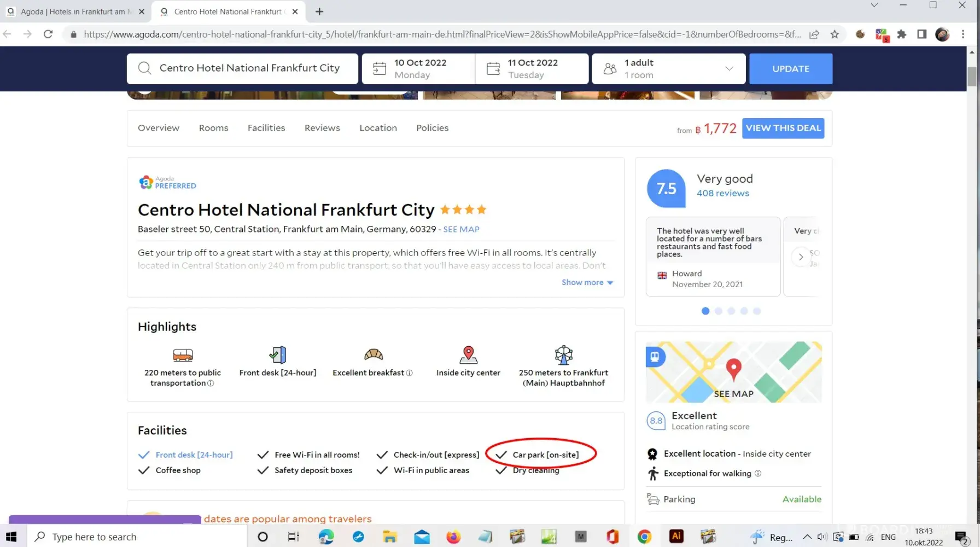Open the notification center icon
980x547 pixels.
tap(961, 537)
